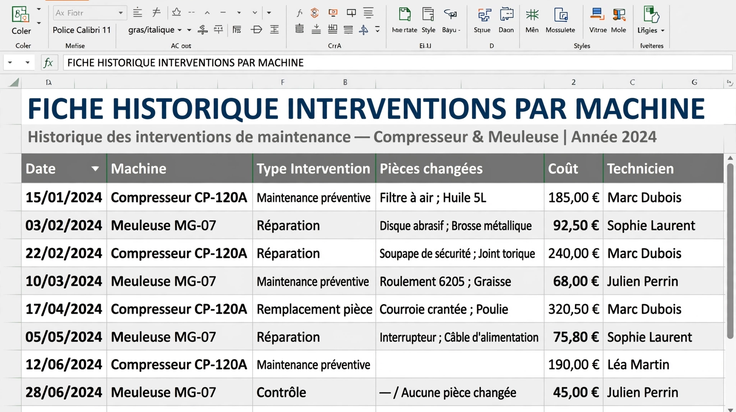Select Compresseur CP-120A on 22/02/2024 row

click(x=180, y=253)
